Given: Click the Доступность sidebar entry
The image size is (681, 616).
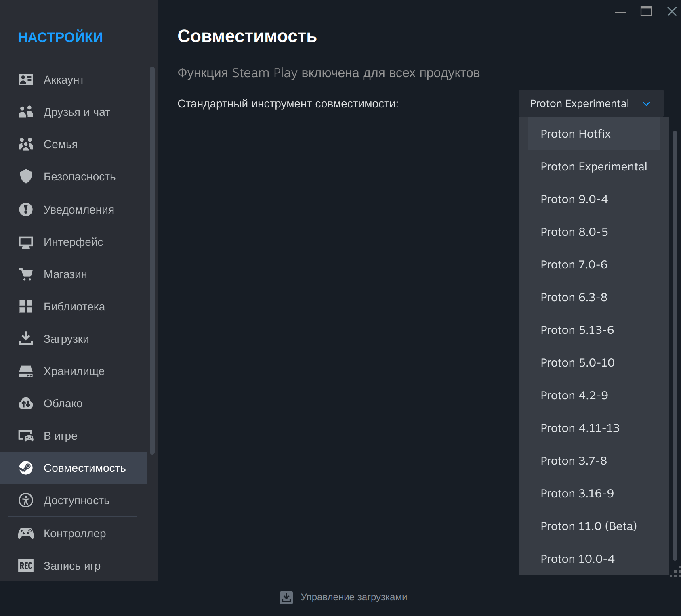Looking at the screenshot, I should (76, 501).
